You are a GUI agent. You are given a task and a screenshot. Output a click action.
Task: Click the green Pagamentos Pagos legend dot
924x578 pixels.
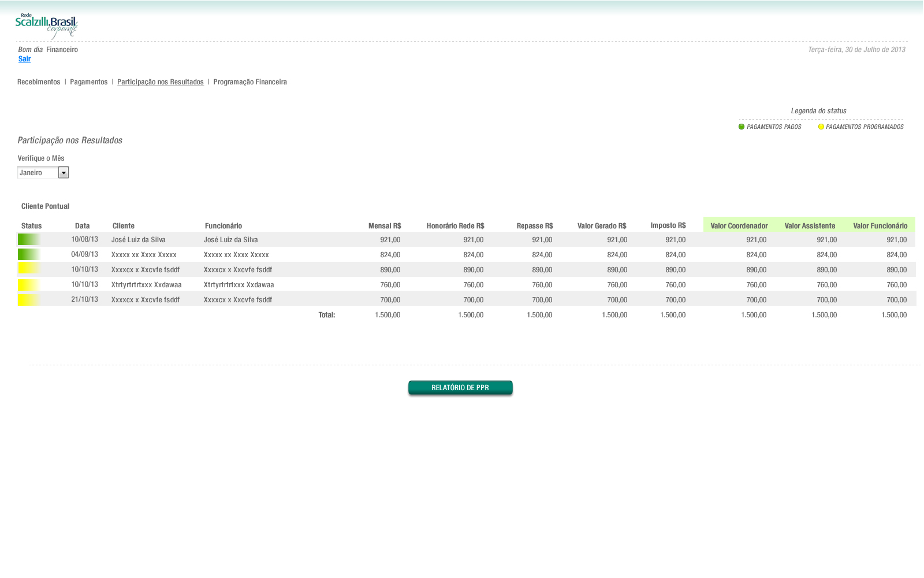point(742,127)
